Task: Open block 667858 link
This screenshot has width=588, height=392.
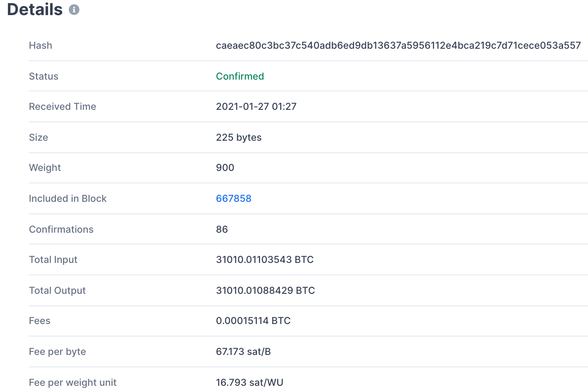Action: (234, 198)
